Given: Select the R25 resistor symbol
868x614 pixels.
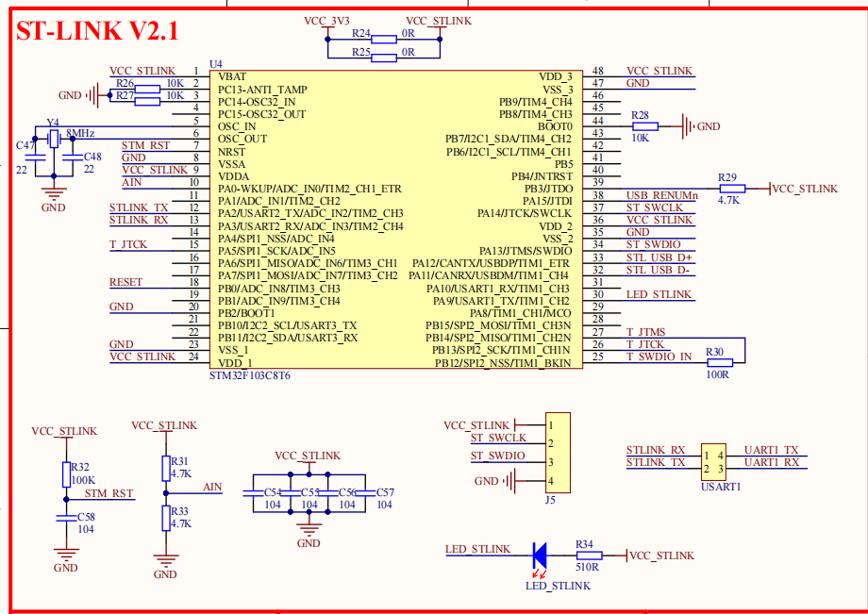Looking at the screenshot, I should pyautogui.click(x=384, y=58).
